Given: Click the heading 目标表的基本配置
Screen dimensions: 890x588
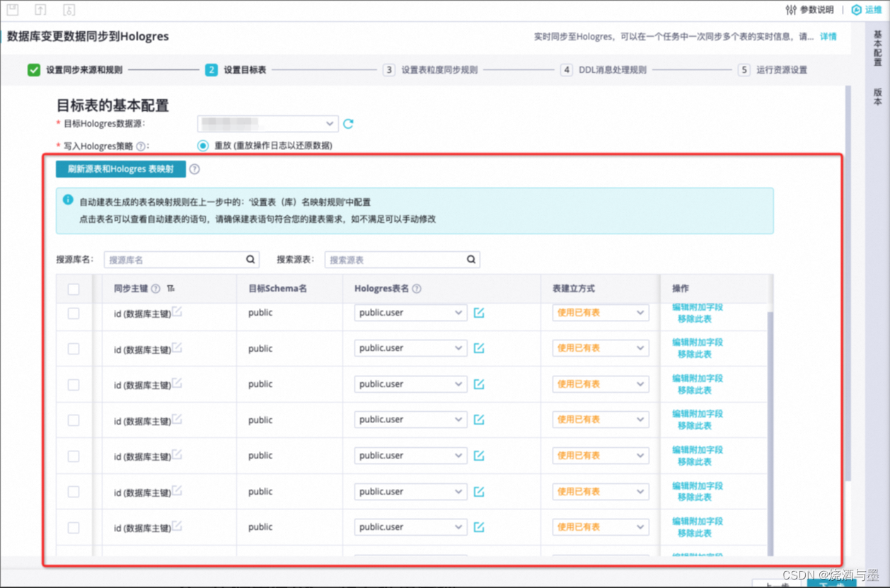Looking at the screenshot, I should pyautogui.click(x=113, y=105).
